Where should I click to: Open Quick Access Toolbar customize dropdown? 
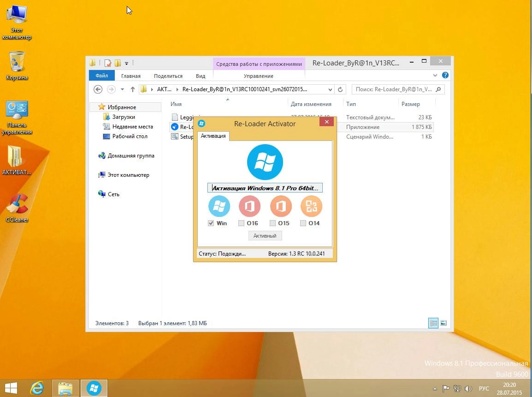coord(126,63)
